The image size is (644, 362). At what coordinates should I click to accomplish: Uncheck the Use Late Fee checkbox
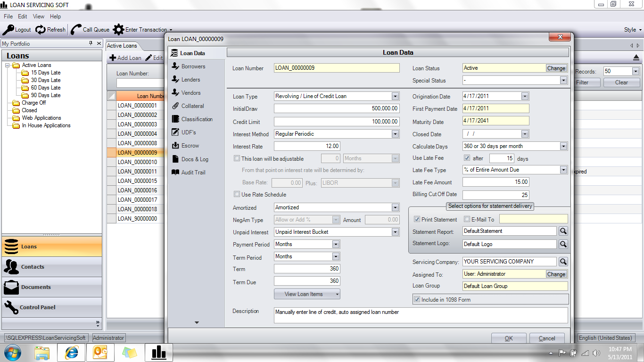[467, 158]
